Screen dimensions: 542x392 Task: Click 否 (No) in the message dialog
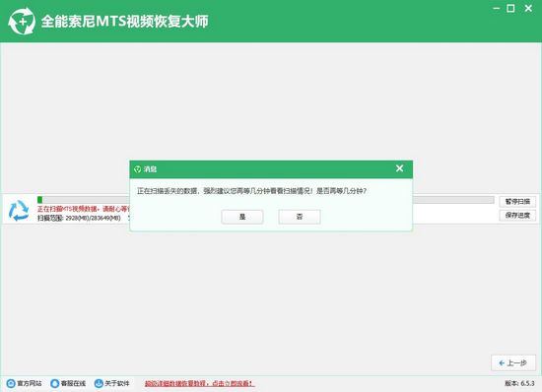[300, 217]
